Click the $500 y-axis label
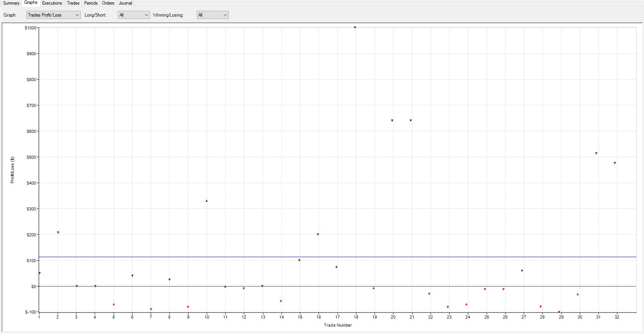 pos(31,157)
